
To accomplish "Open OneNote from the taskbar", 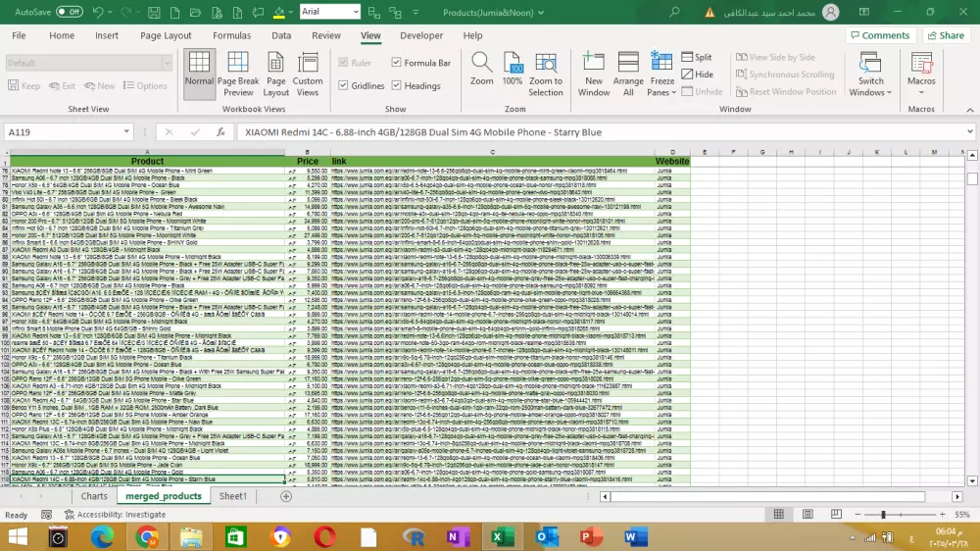I will pos(458,536).
